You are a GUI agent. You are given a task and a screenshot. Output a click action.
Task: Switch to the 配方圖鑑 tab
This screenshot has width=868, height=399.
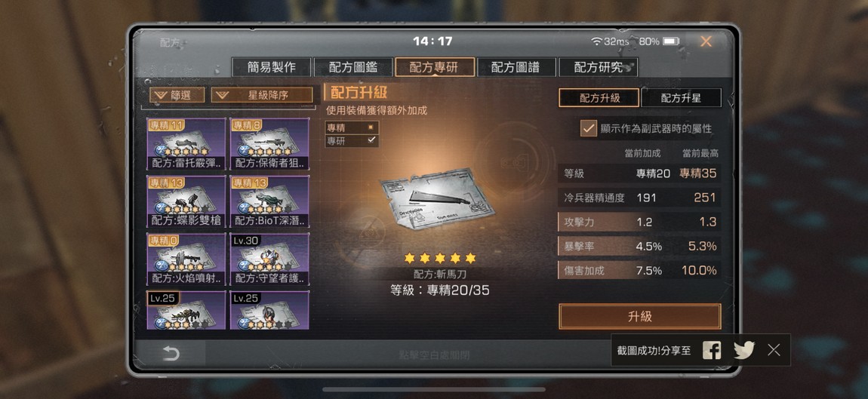coord(353,67)
